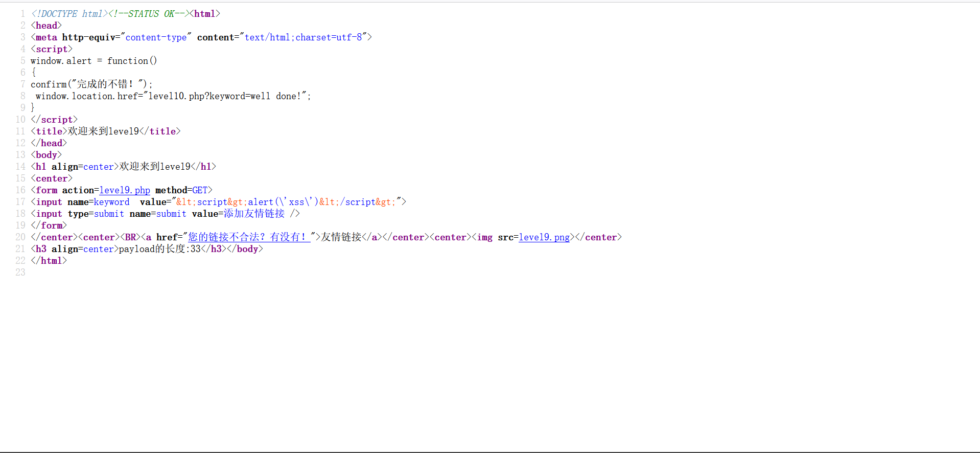Screen dimensions: 980x453
Task: Click the content-type attribute value
Action: 156,37
